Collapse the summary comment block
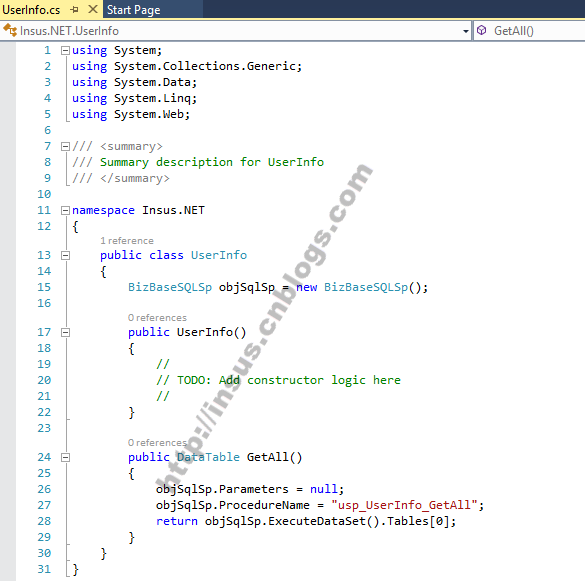 coord(65,146)
